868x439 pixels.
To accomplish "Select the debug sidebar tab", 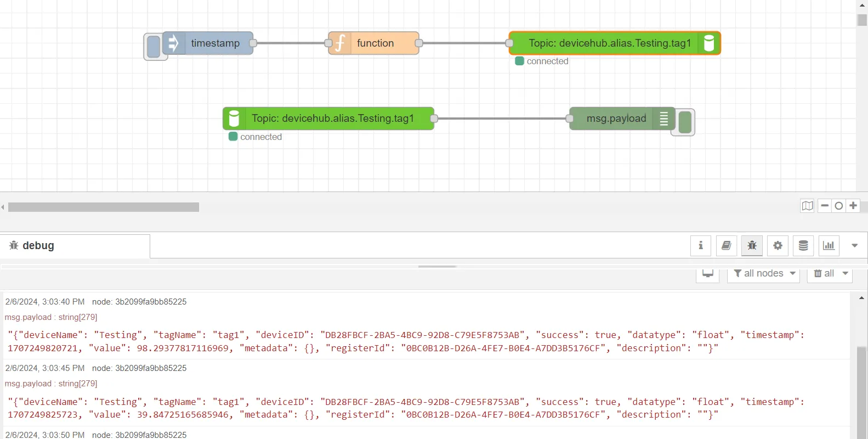I will (75, 246).
